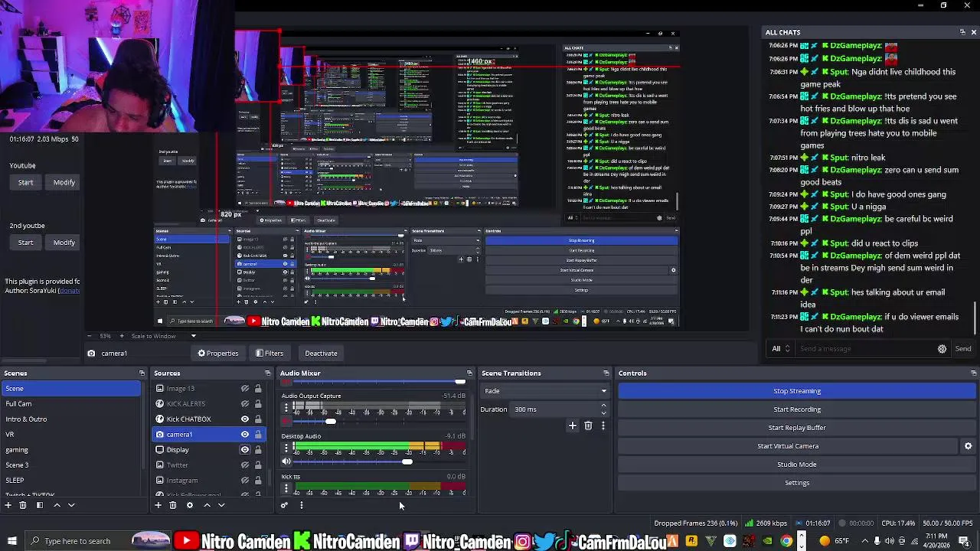The width and height of the screenshot is (980, 551).
Task: Open the Fade transition dropdown
Action: pyautogui.click(x=544, y=391)
